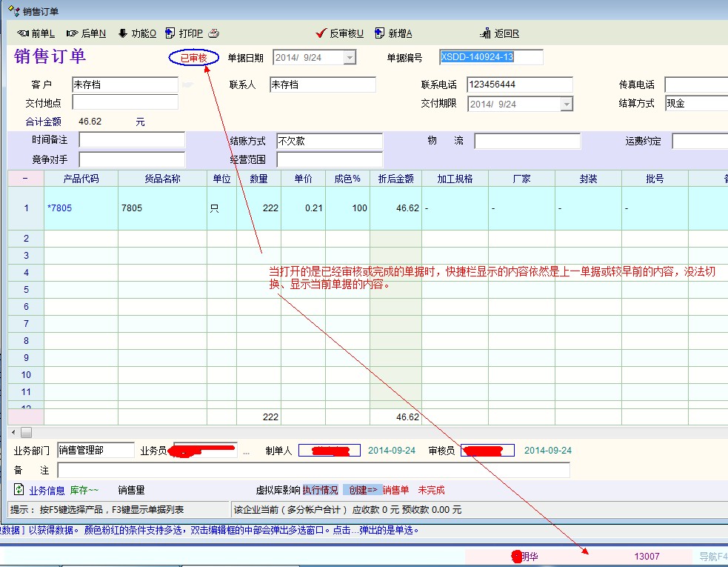Click 返回R to return
The height and width of the screenshot is (567, 728).
click(x=500, y=33)
